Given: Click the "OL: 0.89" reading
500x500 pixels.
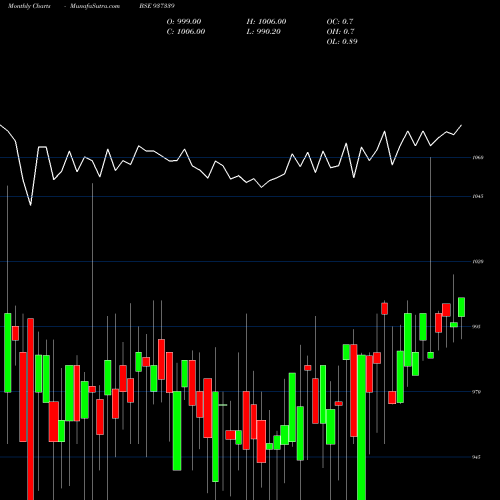Looking at the screenshot, I should click(x=342, y=42).
